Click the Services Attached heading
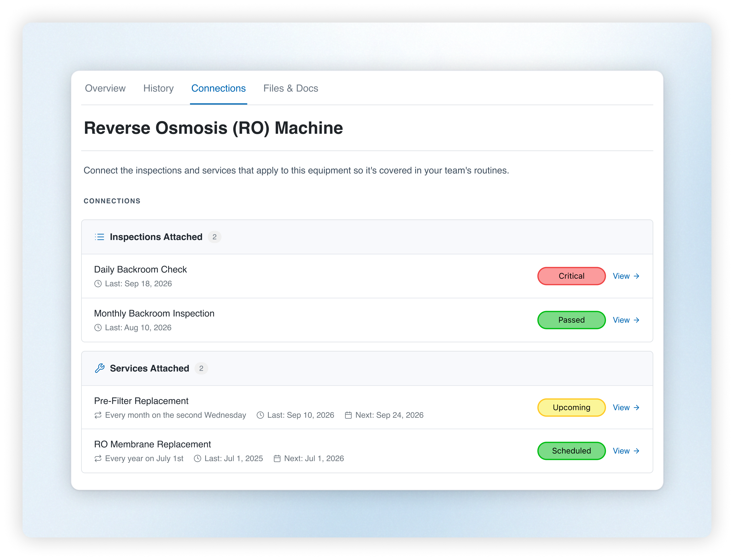 coord(149,368)
